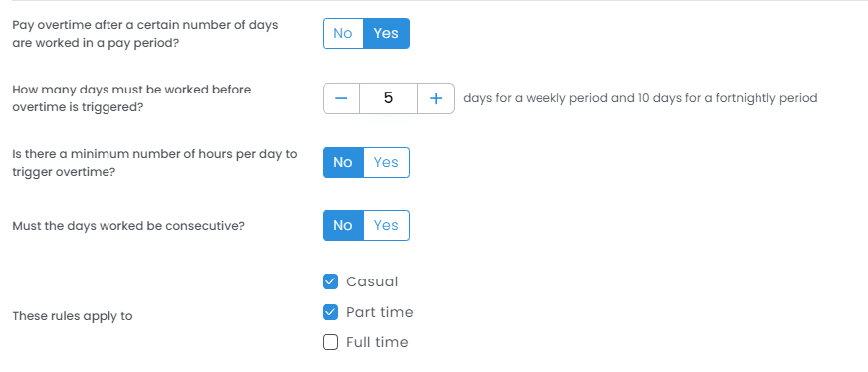The image size is (868, 372).
Task: Tick the Full time checkbox
Action: point(330,343)
